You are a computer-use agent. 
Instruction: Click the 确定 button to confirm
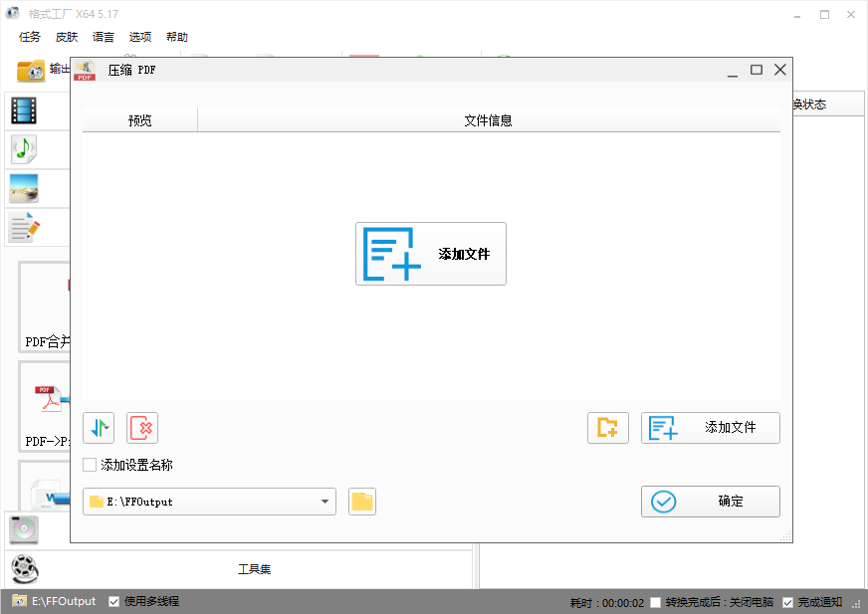710,502
